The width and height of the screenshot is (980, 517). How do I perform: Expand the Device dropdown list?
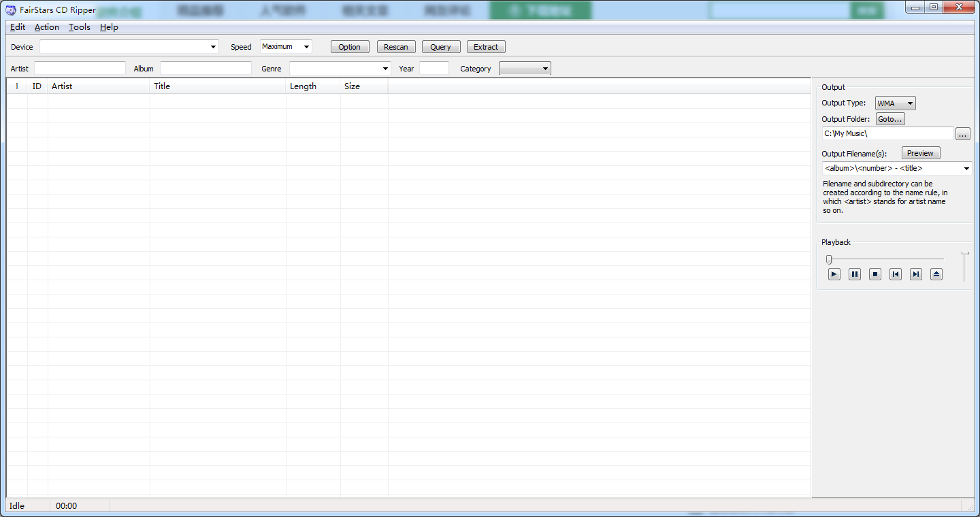[213, 47]
